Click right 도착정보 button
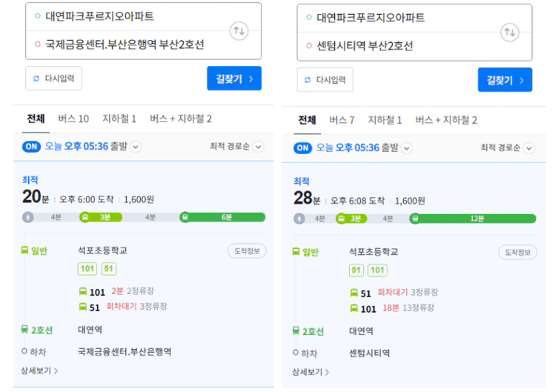 coord(517,252)
